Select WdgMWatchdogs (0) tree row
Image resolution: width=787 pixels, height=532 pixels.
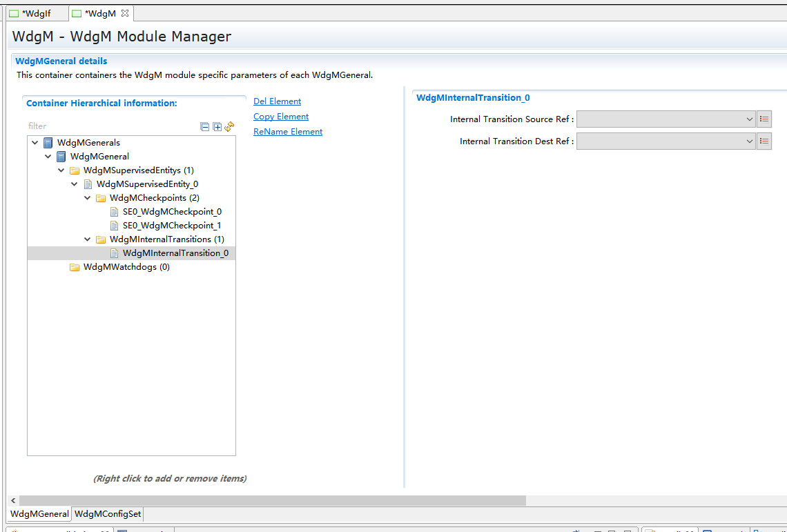click(x=126, y=267)
